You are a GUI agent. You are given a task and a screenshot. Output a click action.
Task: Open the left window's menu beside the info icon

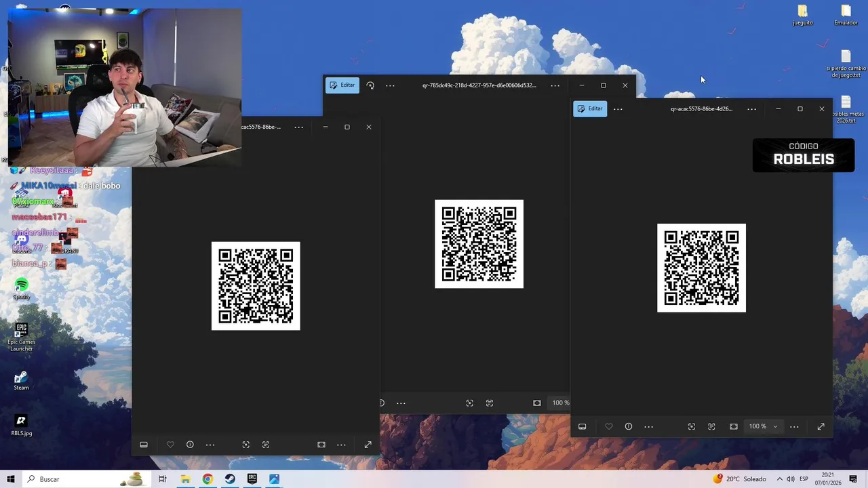(210, 445)
